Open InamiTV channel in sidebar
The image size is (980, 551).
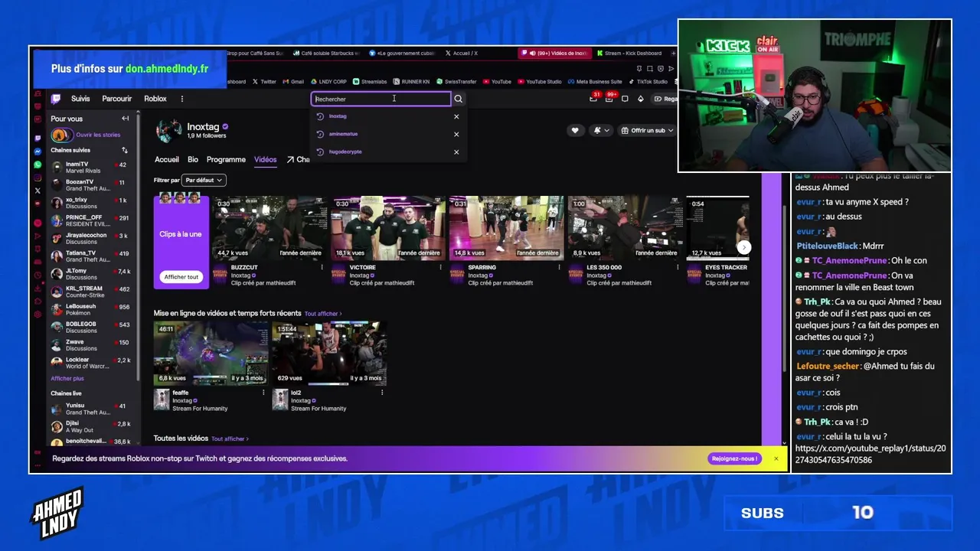(92, 167)
